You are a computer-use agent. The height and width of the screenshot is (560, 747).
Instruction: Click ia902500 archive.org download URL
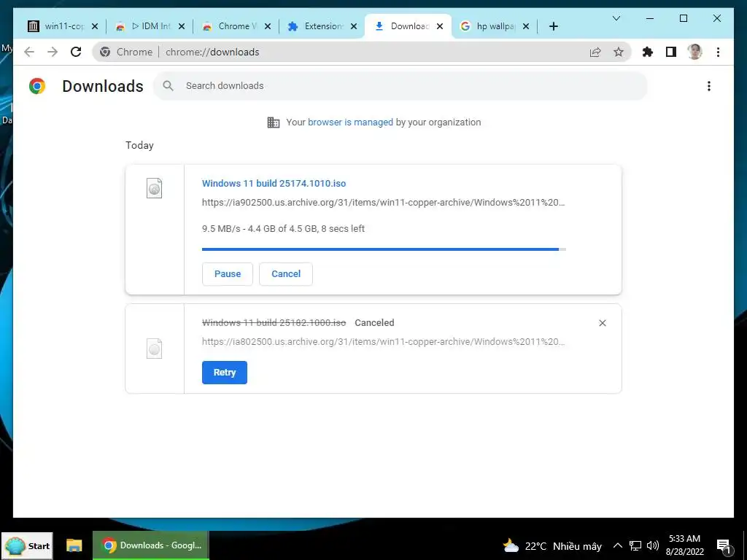point(384,203)
